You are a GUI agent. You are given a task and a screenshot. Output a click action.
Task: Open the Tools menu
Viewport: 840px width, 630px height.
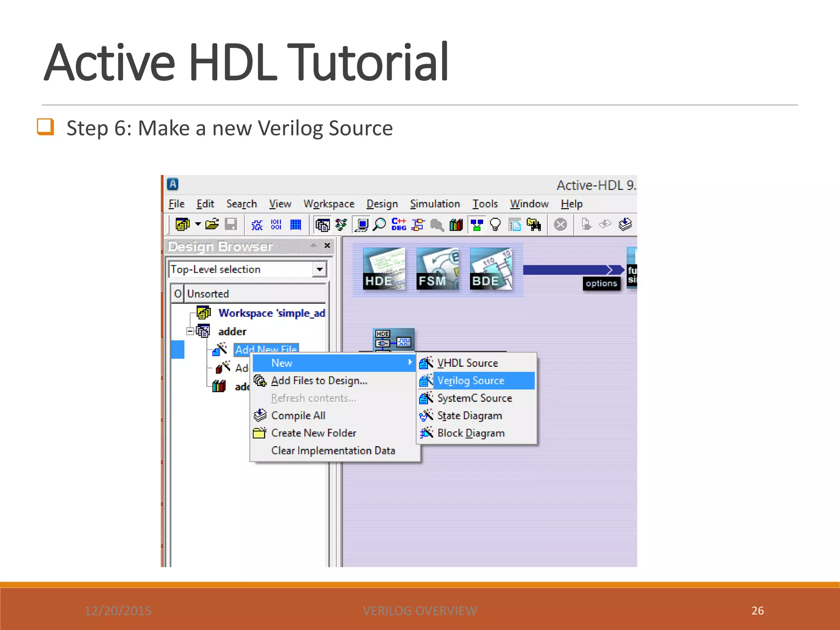(x=485, y=204)
